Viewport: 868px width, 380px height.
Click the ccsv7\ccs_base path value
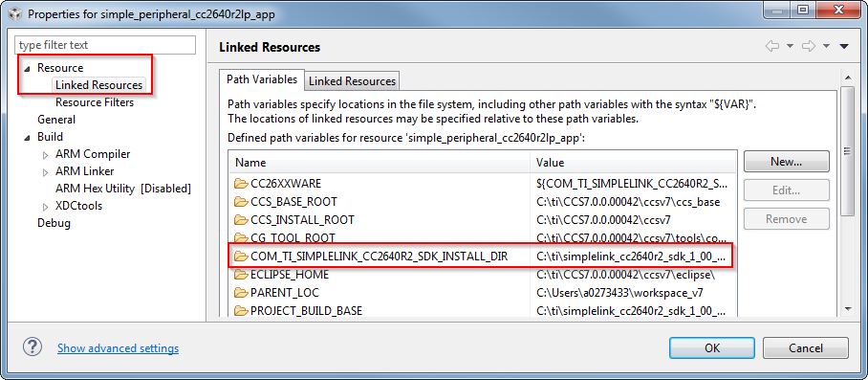(628, 202)
